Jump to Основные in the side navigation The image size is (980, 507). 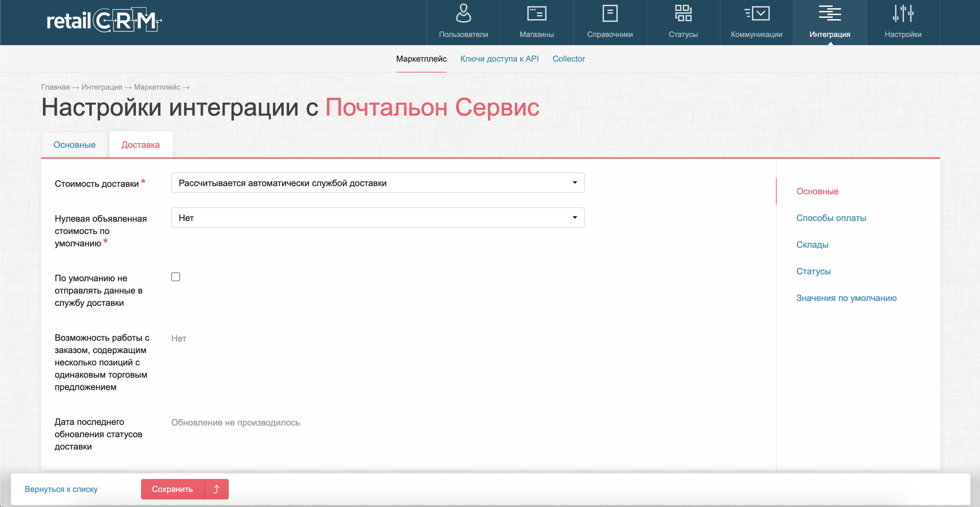click(x=817, y=191)
